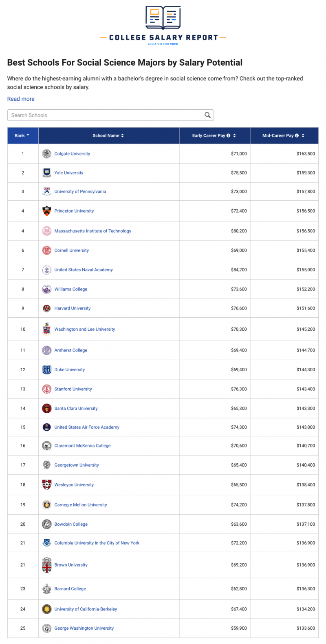
Task: Sort by Early Career Pay arrows
Action: pyautogui.click(x=234, y=135)
